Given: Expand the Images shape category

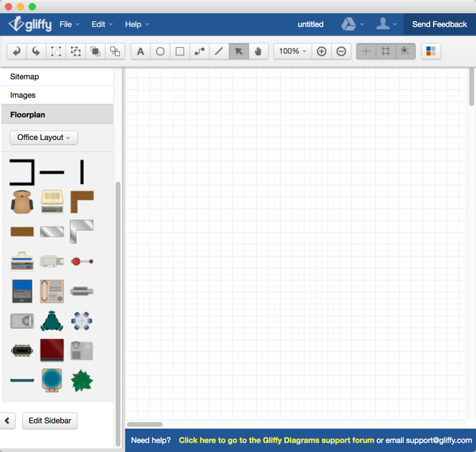Looking at the screenshot, I should (57, 95).
